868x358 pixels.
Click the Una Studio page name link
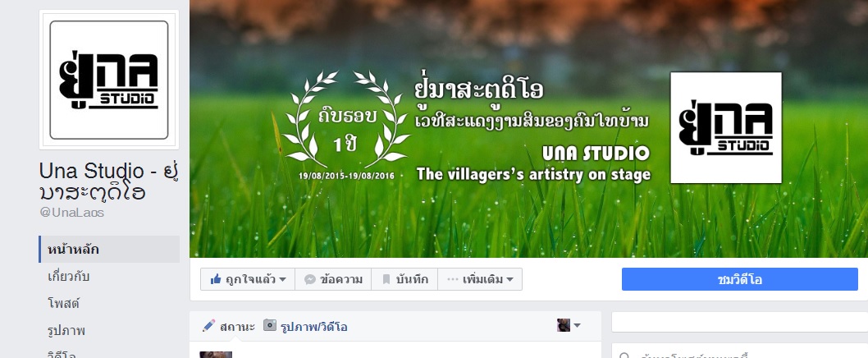108,181
